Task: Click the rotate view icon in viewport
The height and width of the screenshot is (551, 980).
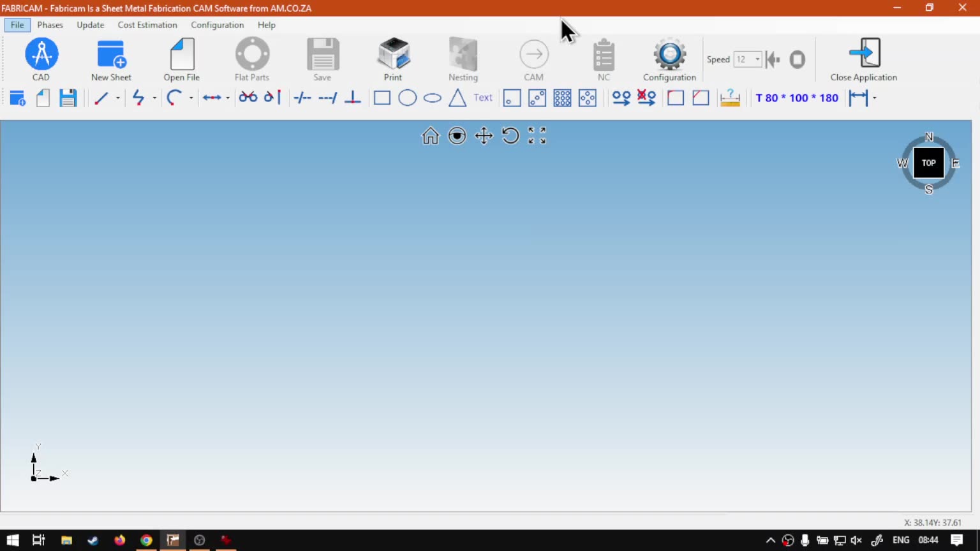Action: coord(510,136)
